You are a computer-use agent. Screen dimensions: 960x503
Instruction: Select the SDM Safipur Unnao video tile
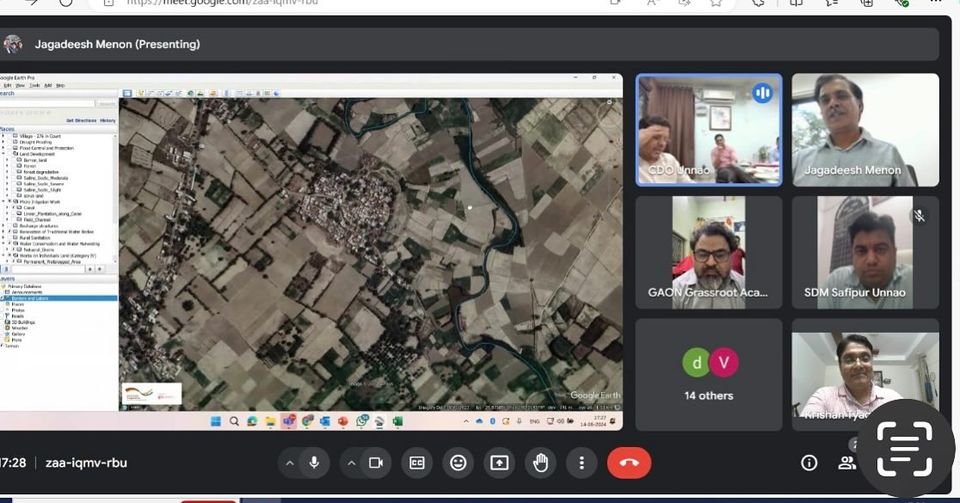point(865,252)
